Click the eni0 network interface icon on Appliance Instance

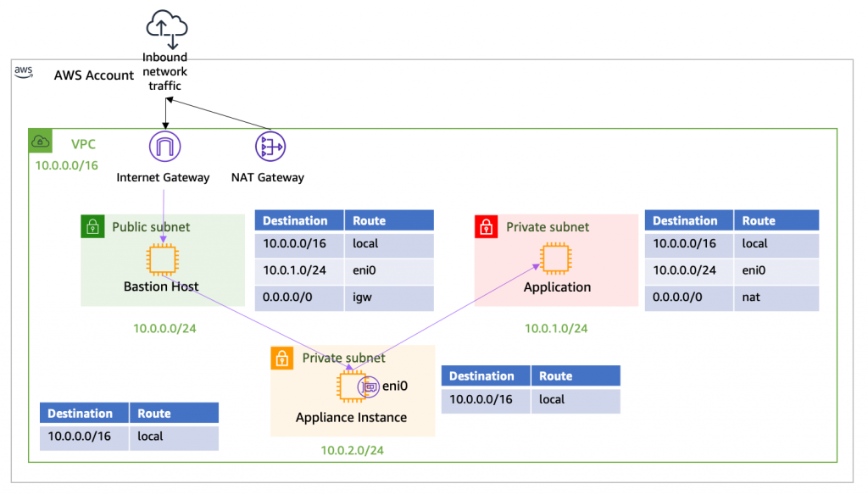368,385
